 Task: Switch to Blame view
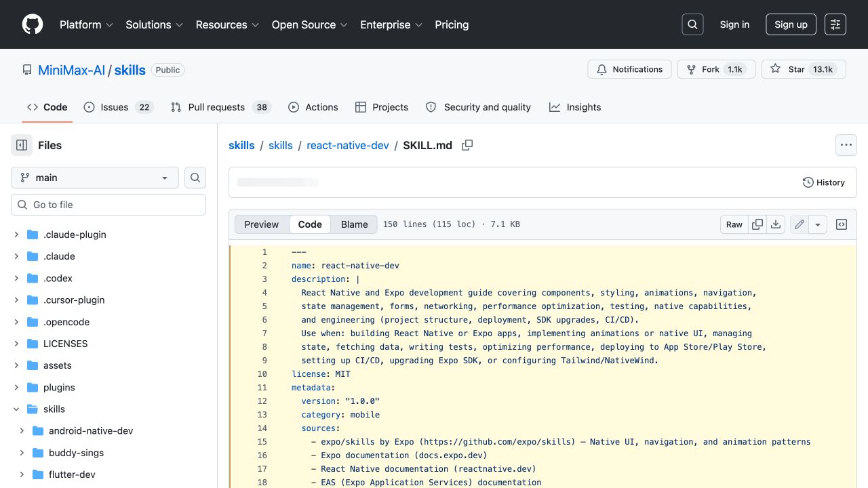point(354,224)
